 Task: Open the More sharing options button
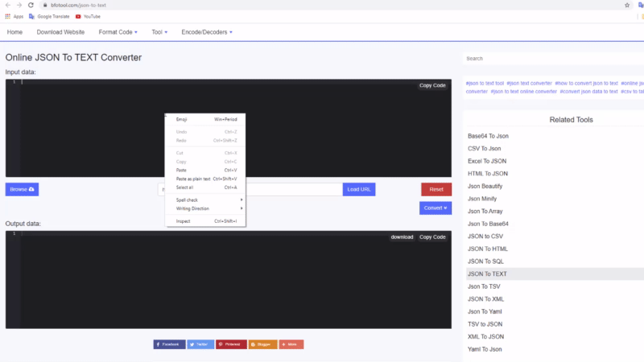pyautogui.click(x=291, y=344)
